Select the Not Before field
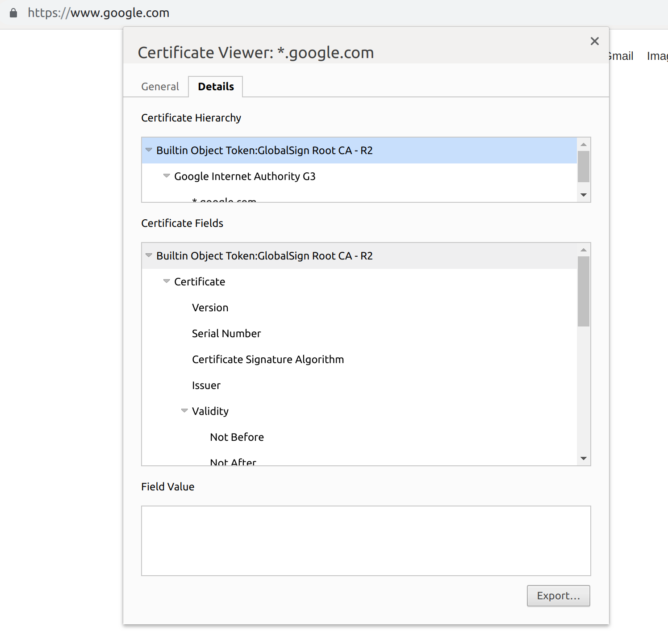The width and height of the screenshot is (668, 644). 359,437
